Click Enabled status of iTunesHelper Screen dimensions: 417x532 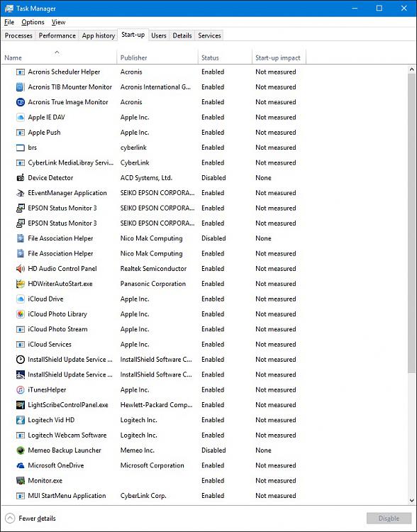pos(213,390)
